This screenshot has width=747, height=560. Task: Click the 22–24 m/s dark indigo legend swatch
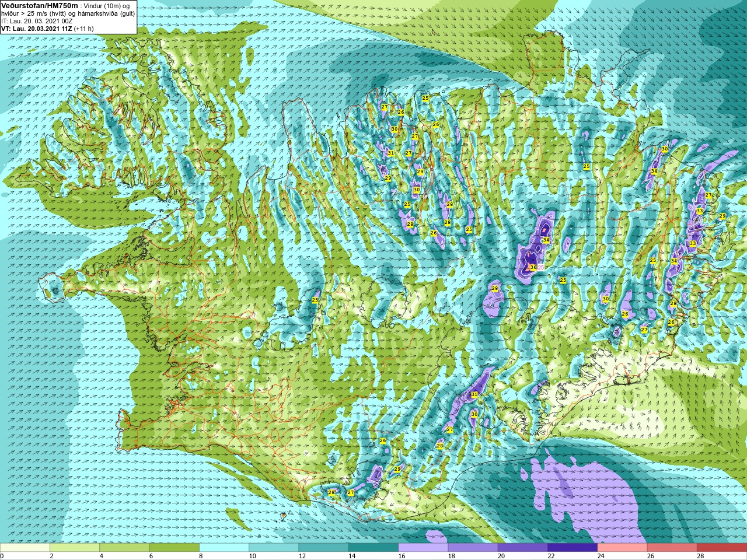point(572,548)
